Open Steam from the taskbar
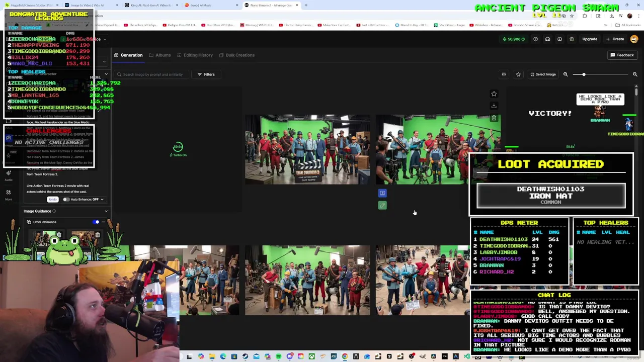Image resolution: width=644 pixels, height=362 pixels. coord(245,356)
